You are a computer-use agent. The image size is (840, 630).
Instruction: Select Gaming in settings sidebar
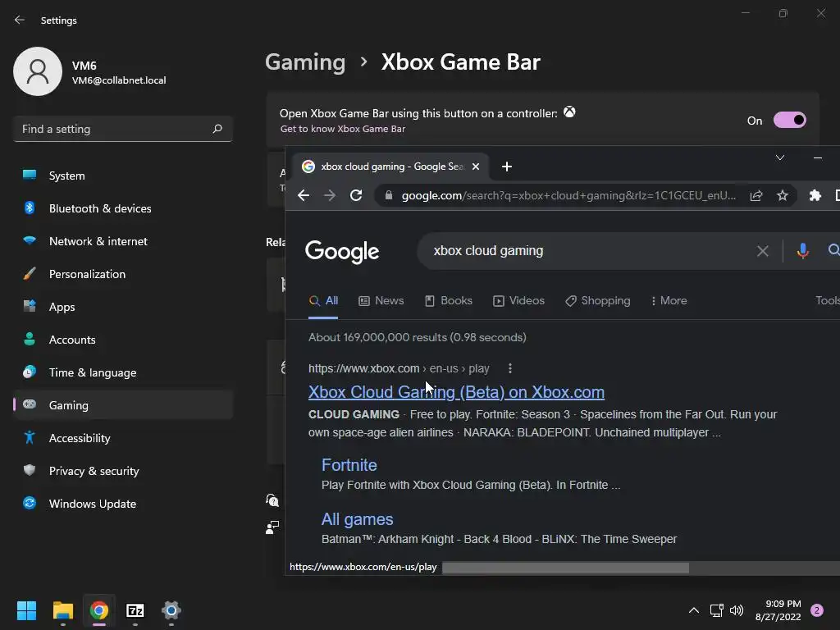tap(123, 405)
